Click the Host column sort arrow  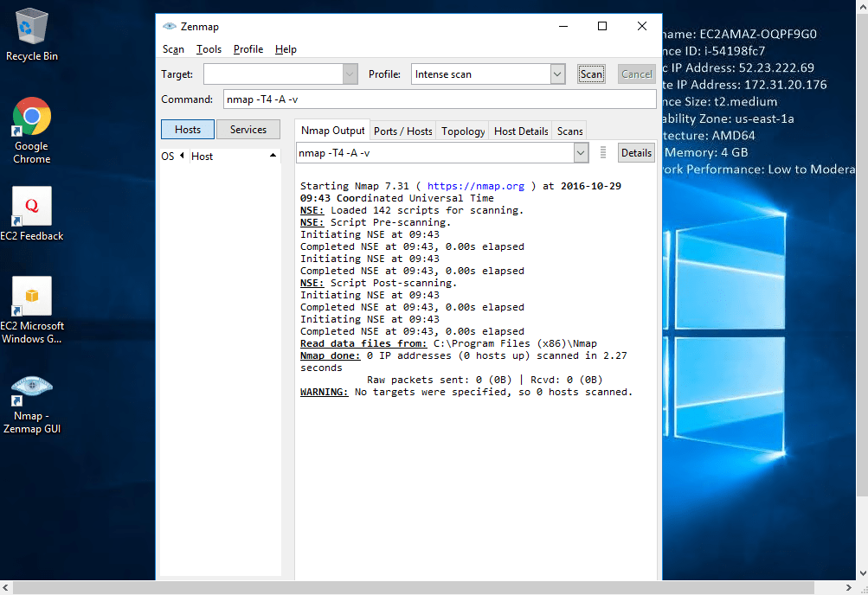tap(273, 156)
